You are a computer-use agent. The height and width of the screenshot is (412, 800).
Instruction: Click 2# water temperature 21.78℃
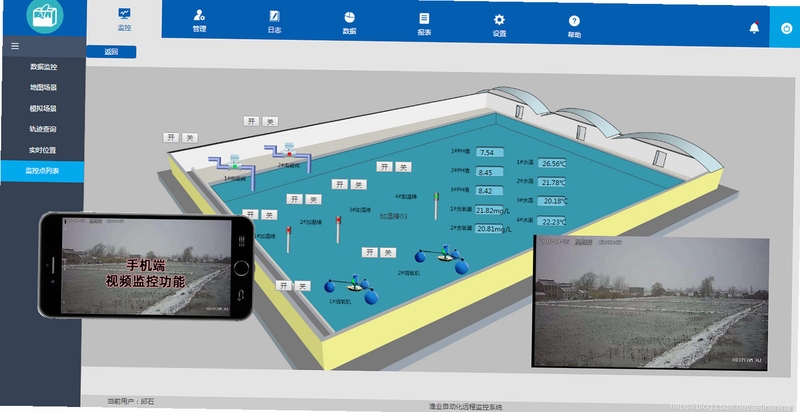pyautogui.click(x=552, y=182)
